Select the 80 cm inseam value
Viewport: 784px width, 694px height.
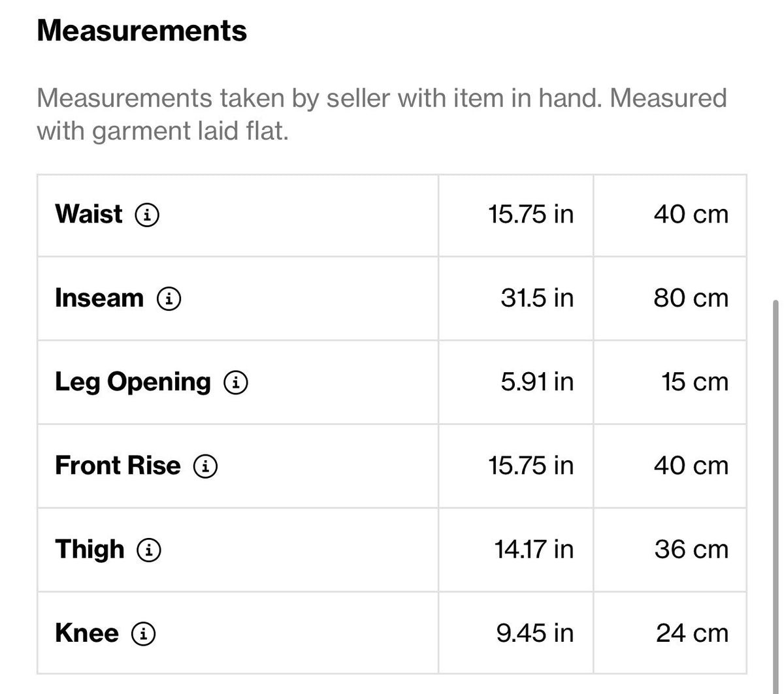(x=691, y=298)
